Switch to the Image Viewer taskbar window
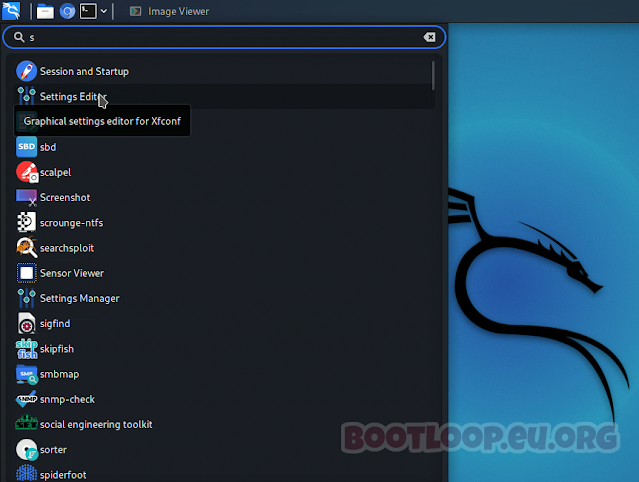The image size is (639, 482). pyautogui.click(x=170, y=11)
